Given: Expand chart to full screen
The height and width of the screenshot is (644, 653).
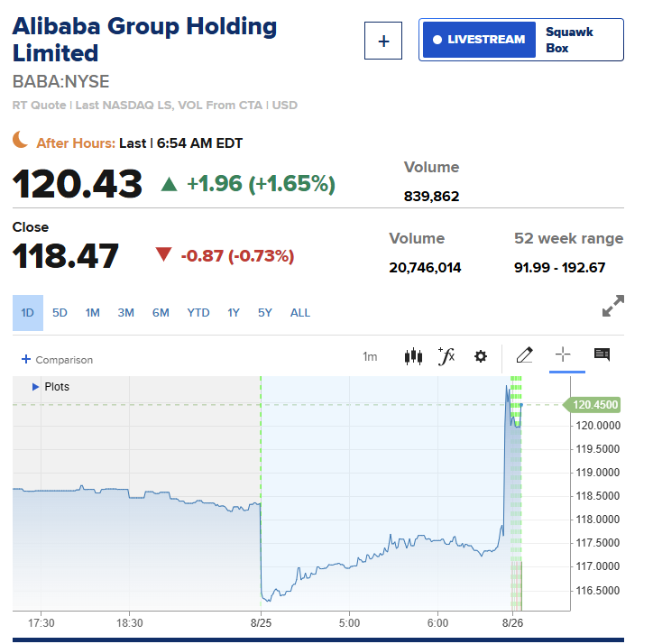Looking at the screenshot, I should tap(613, 306).
